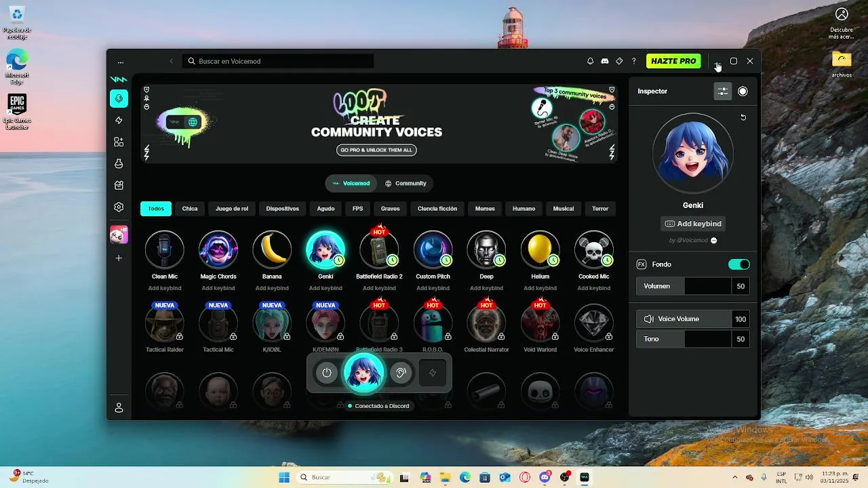Open the clapperboard sidebar icon

tap(119, 185)
